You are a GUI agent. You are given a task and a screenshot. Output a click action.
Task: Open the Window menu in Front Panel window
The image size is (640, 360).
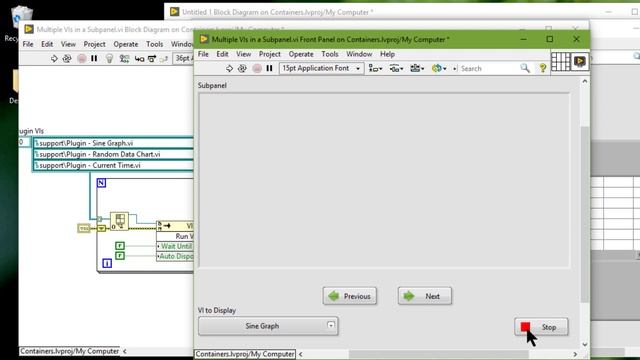click(x=359, y=54)
